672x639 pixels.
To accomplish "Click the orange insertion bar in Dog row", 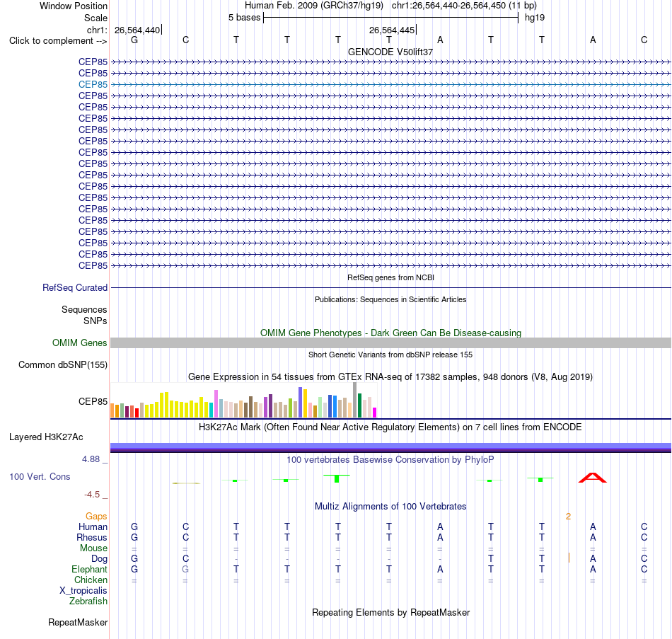I will pyautogui.click(x=569, y=558).
